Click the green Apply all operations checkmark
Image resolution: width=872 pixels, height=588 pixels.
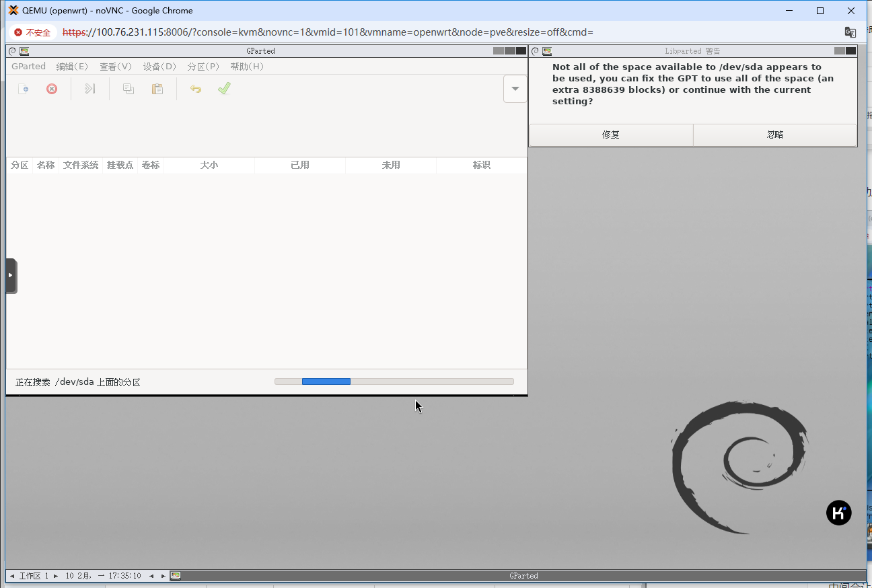point(225,89)
